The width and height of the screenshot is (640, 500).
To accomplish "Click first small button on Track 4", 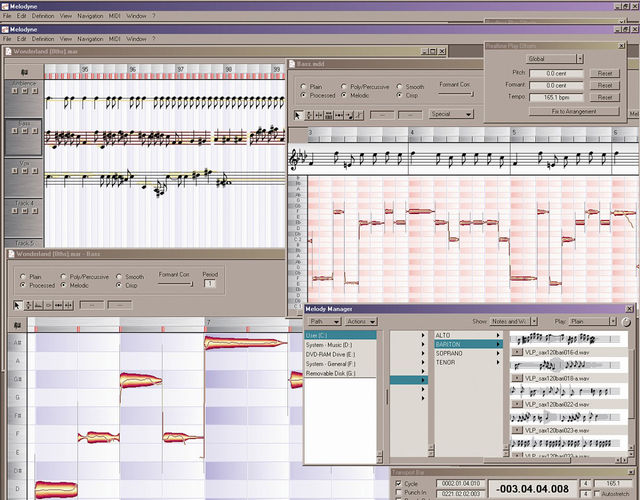I will point(15,211).
